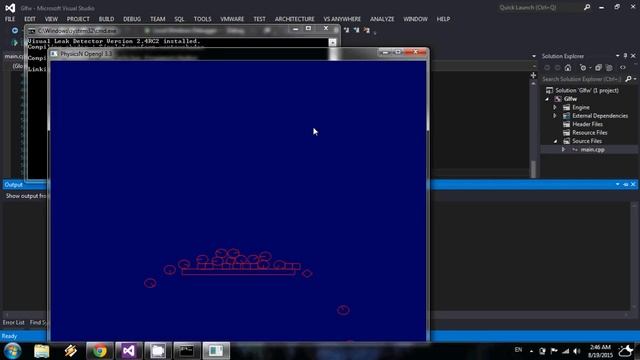Click the Quick Launch search magnifier
The height and width of the screenshot is (360, 640).
pyautogui.click(x=587, y=7)
